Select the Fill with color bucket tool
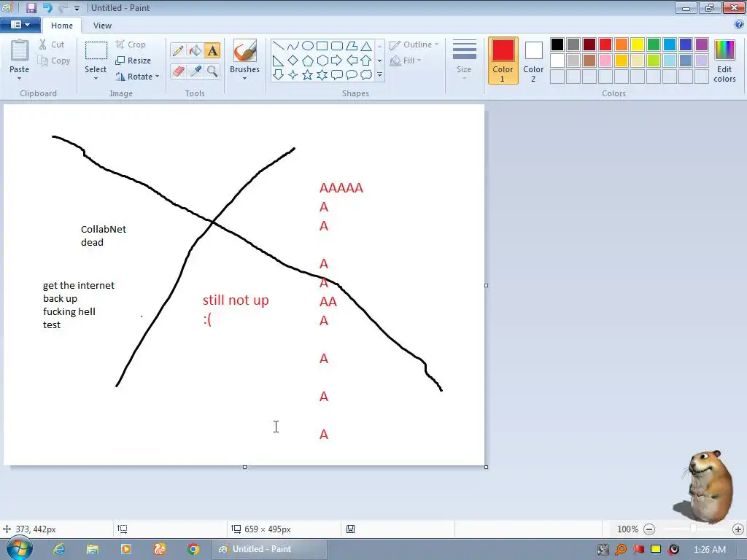This screenshot has height=560, width=747. (x=196, y=50)
